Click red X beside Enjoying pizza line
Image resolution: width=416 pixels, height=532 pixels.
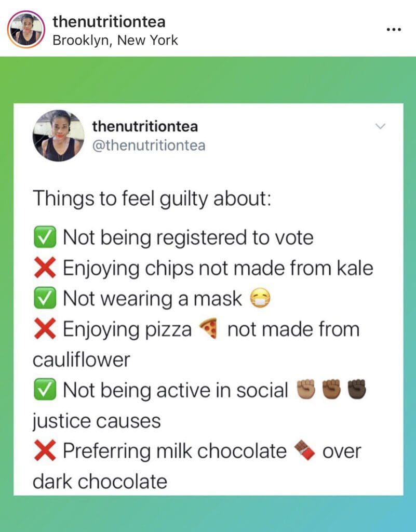tap(45, 329)
